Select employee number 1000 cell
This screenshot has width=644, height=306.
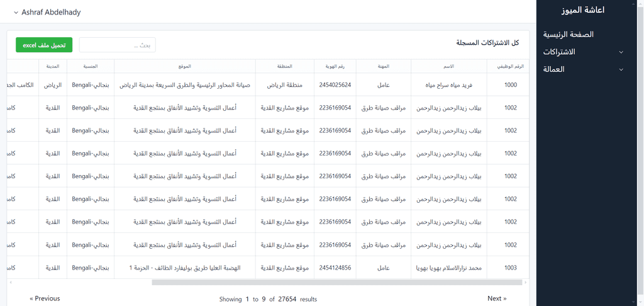(x=511, y=85)
